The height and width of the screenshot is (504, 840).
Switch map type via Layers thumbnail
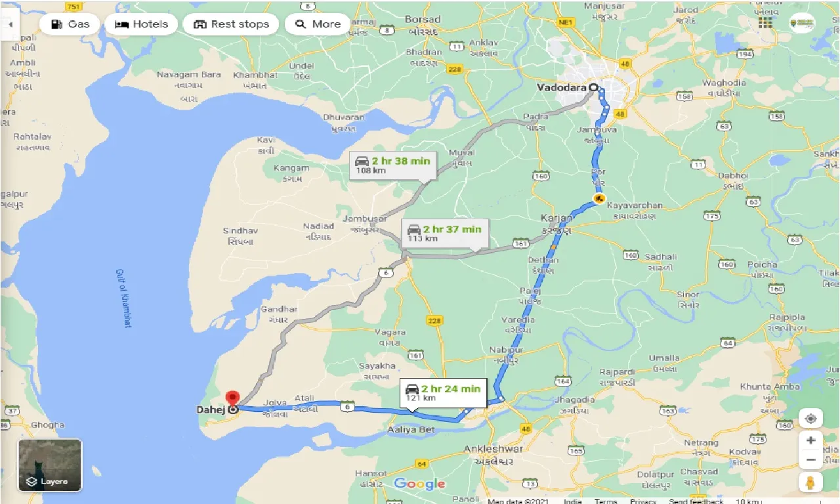point(50,465)
